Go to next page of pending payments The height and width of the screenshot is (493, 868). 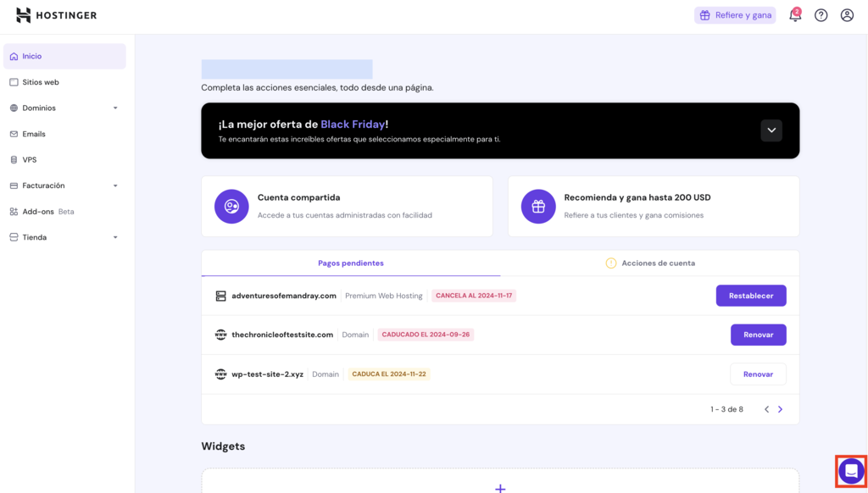coord(781,408)
